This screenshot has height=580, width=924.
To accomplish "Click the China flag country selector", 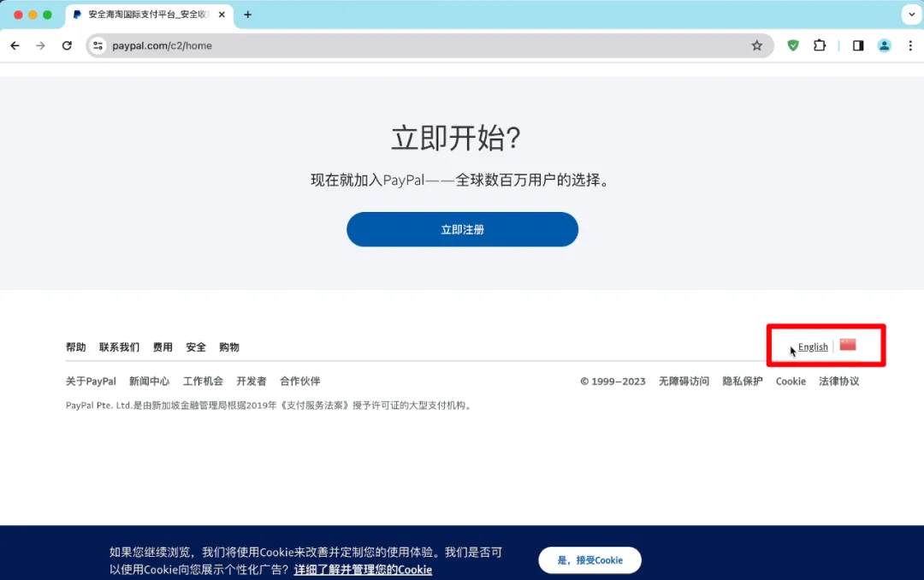I will point(848,345).
